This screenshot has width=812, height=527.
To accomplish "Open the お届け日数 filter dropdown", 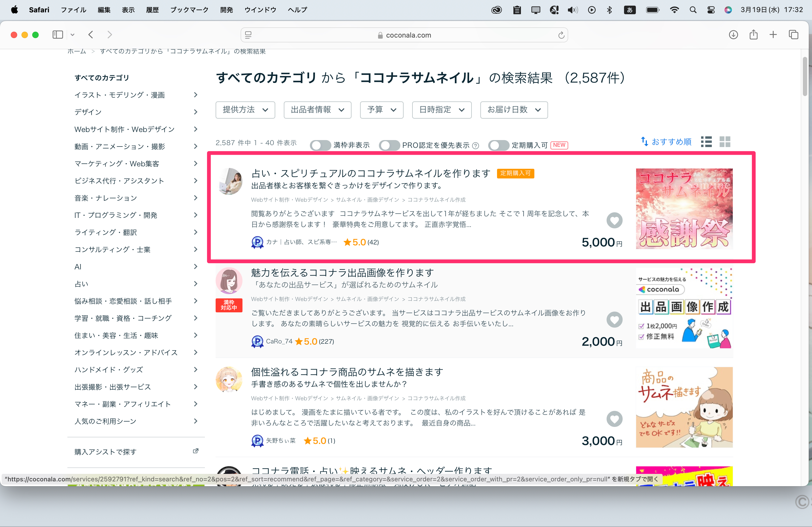I will 514,110.
